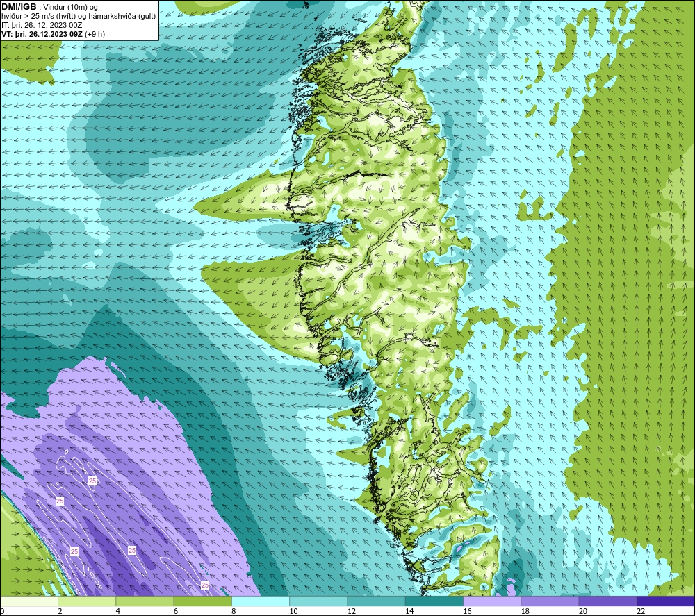Image resolution: width=695 pixels, height=616 pixels.
Task: Click the legend scale value "12"
Action: click(x=352, y=612)
